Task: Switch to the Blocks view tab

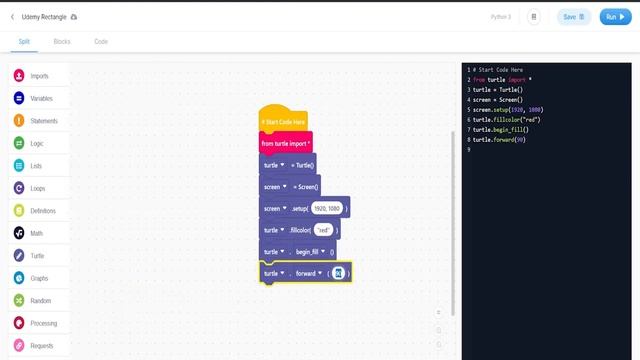Action: 62,42
